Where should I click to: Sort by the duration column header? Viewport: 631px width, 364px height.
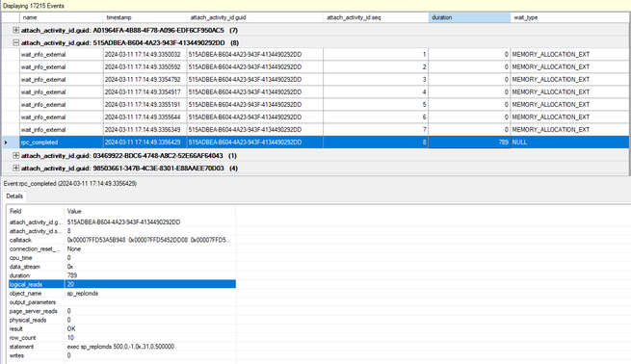[469, 17]
